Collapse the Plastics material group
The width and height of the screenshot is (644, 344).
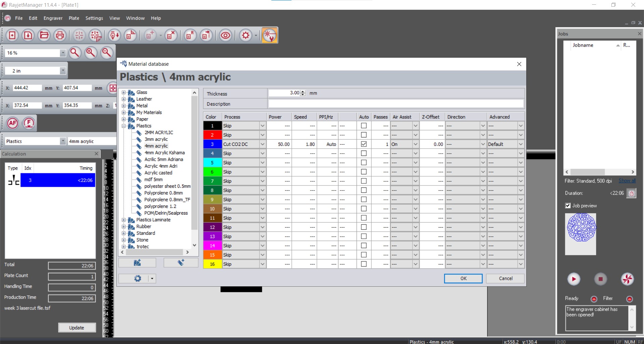click(x=123, y=126)
